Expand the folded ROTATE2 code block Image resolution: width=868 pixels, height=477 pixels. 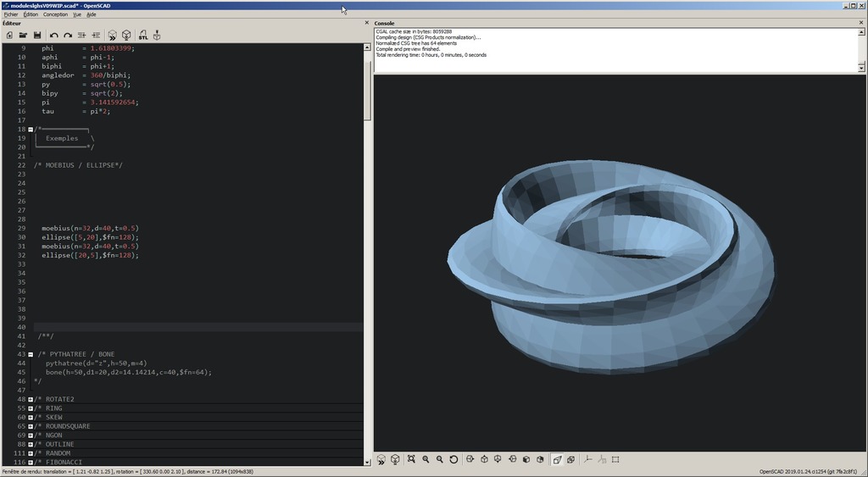coord(31,399)
